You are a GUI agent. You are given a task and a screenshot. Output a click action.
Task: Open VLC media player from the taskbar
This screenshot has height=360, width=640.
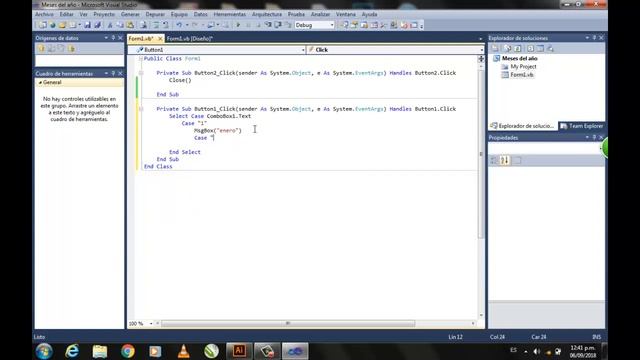click(184, 351)
